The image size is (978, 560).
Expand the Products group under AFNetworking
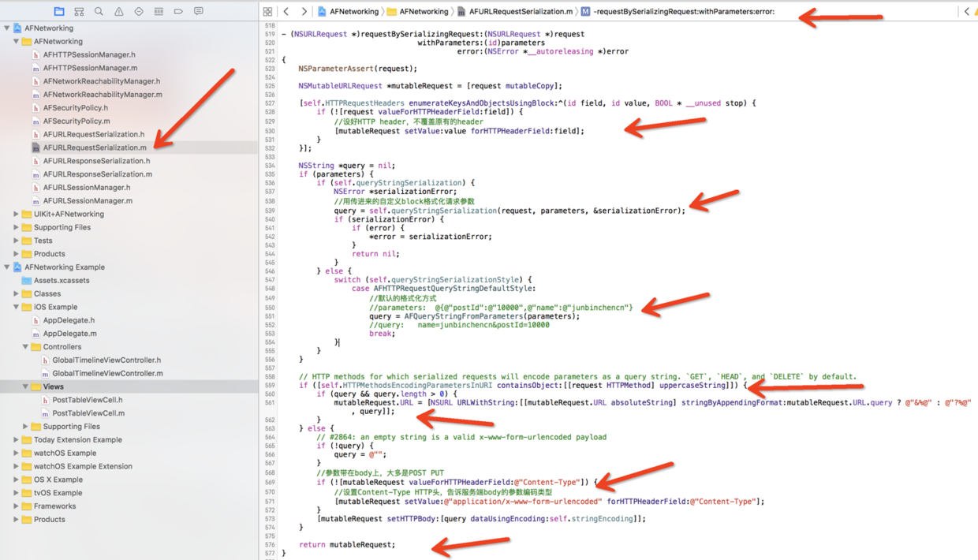[x=17, y=254]
